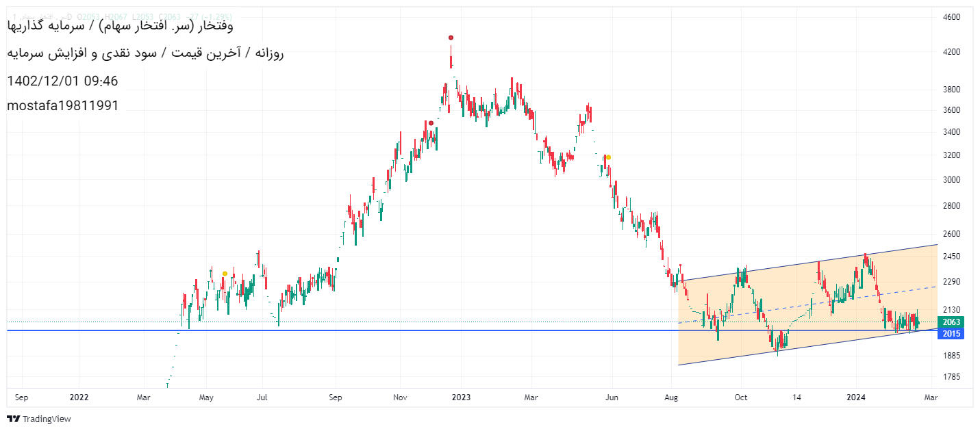The width and height of the screenshot is (980, 431).
Task: Click the Nov label on time axis
Action: [401, 397]
